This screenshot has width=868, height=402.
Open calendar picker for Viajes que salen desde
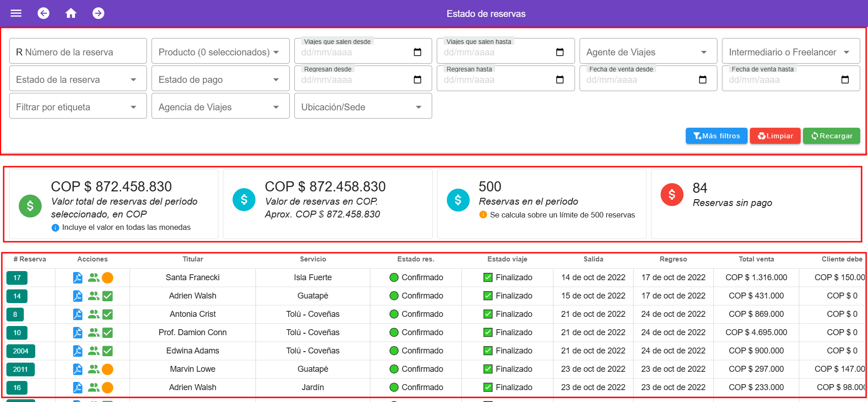(417, 52)
